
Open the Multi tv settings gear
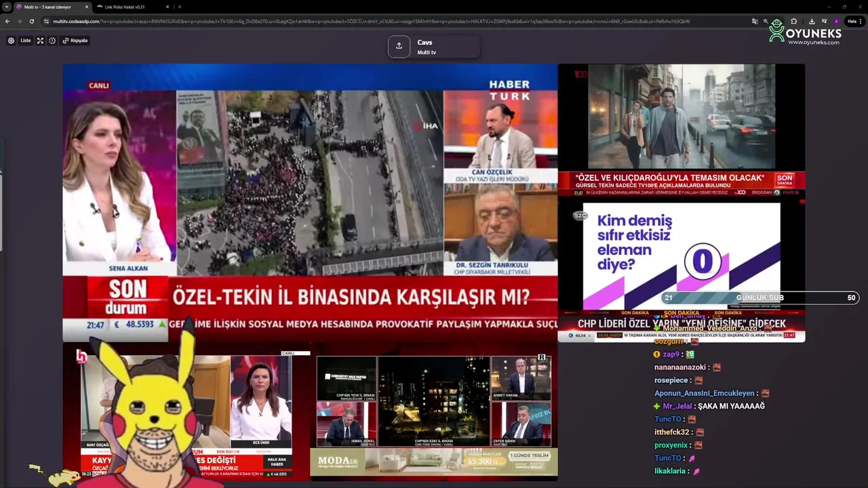[x=11, y=41]
